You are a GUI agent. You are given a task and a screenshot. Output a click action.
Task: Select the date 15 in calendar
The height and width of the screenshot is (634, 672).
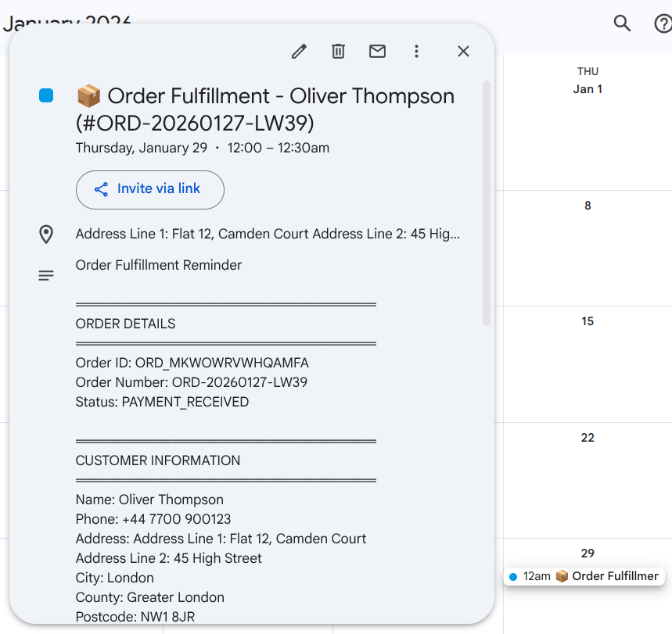click(588, 321)
